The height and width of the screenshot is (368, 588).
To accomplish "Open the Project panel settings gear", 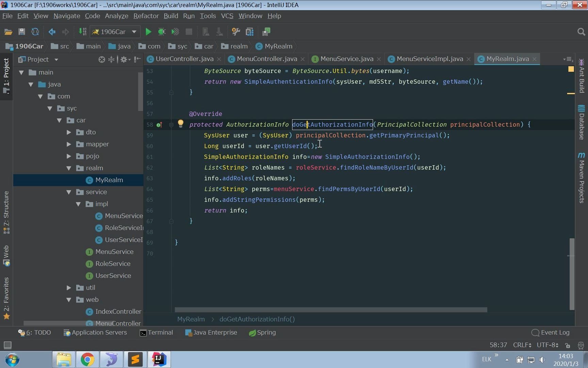I will (x=124, y=59).
